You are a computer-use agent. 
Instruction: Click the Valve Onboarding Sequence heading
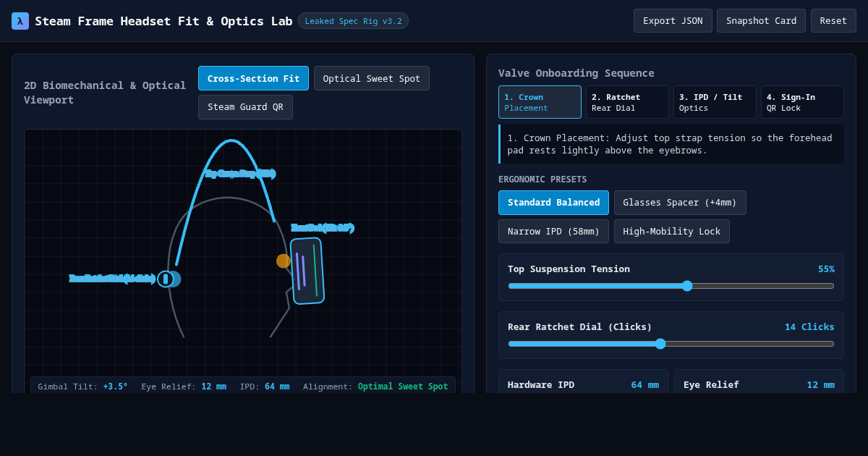point(576,73)
